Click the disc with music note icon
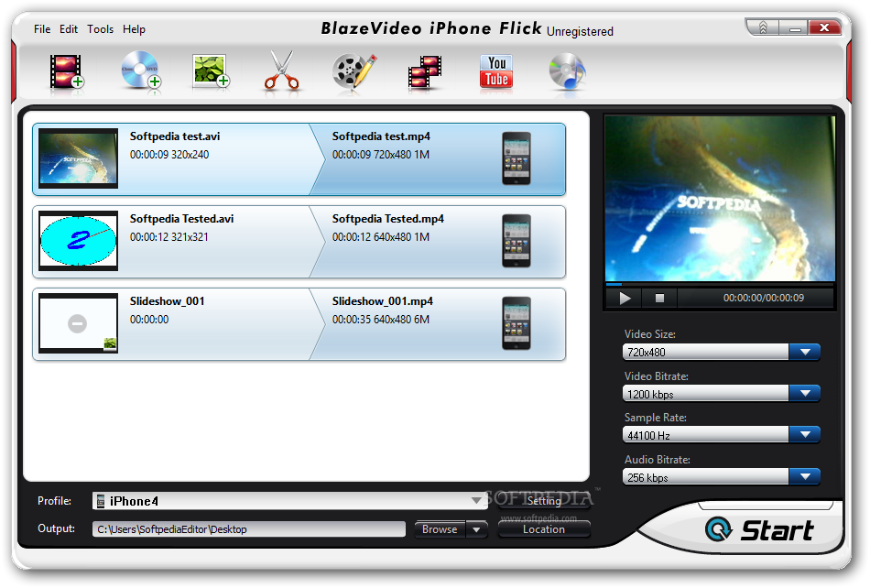The height and width of the screenshot is (588, 870). tap(567, 71)
